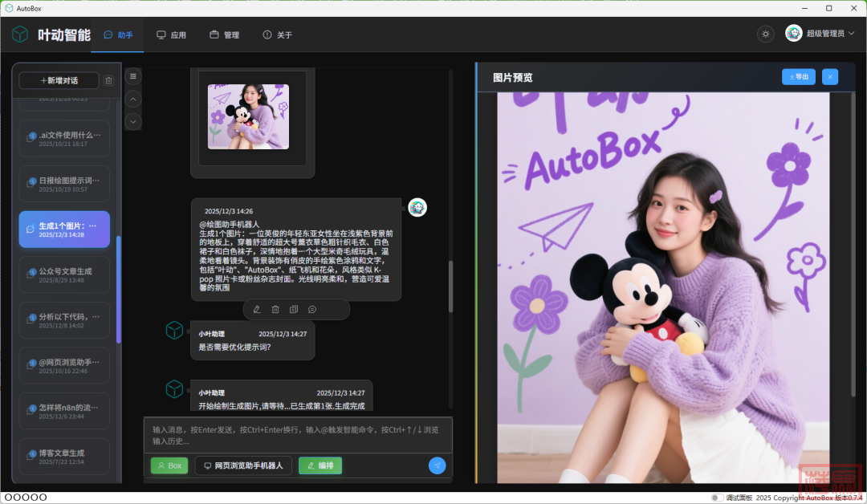Viewport: 867px width, 504px height.
Task: Close the 图片预览 image preview panel
Action: coord(830,77)
